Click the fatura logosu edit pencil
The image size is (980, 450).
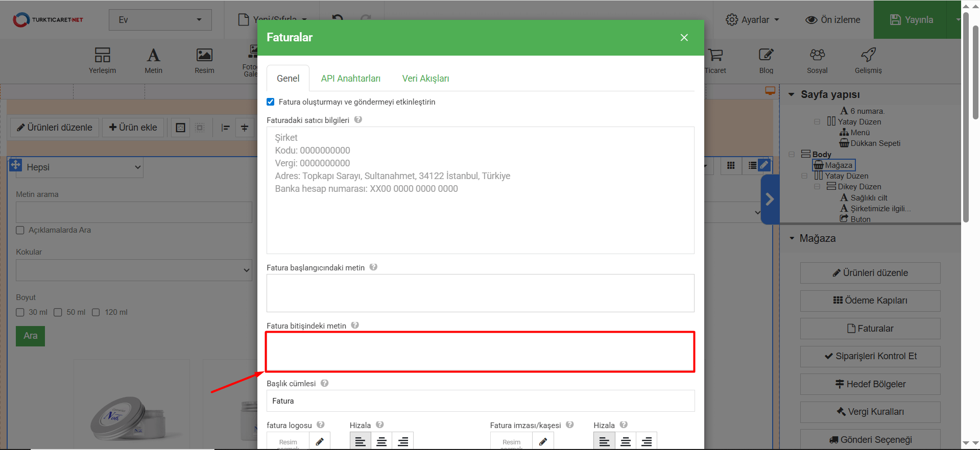pyautogui.click(x=320, y=441)
